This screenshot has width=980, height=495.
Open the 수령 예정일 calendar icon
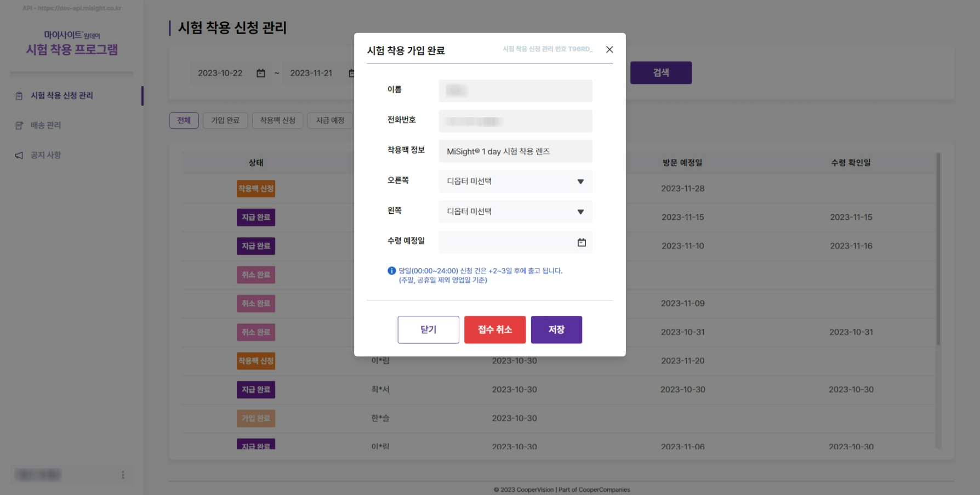tap(582, 242)
